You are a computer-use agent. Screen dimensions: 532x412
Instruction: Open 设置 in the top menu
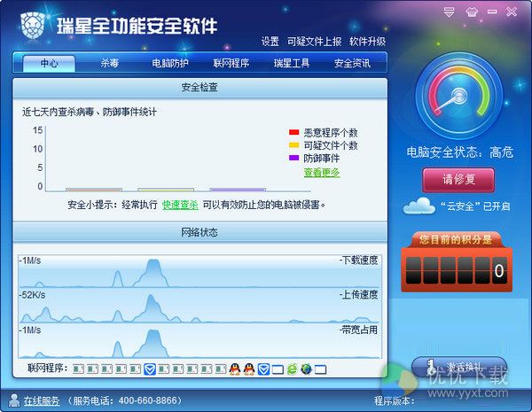tap(270, 42)
